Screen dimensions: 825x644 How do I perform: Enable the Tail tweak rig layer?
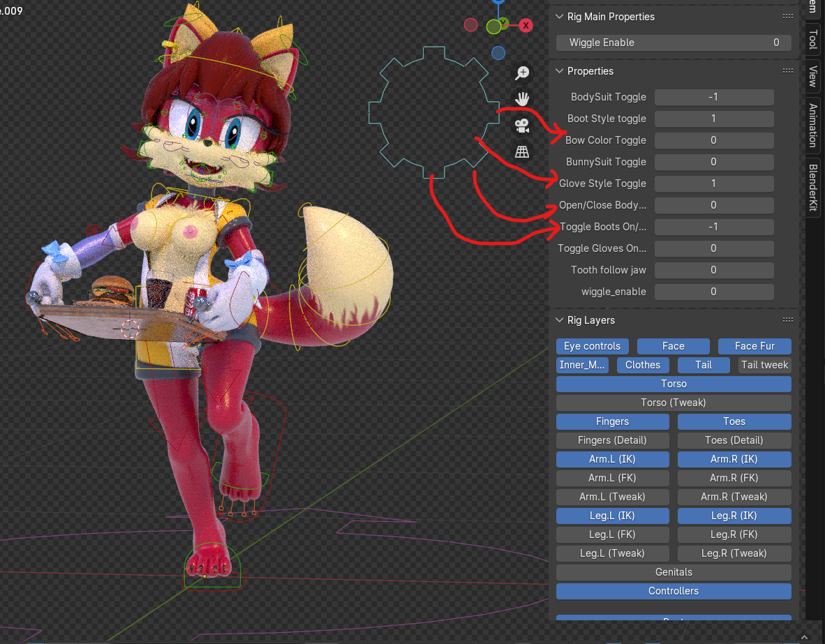coord(764,365)
